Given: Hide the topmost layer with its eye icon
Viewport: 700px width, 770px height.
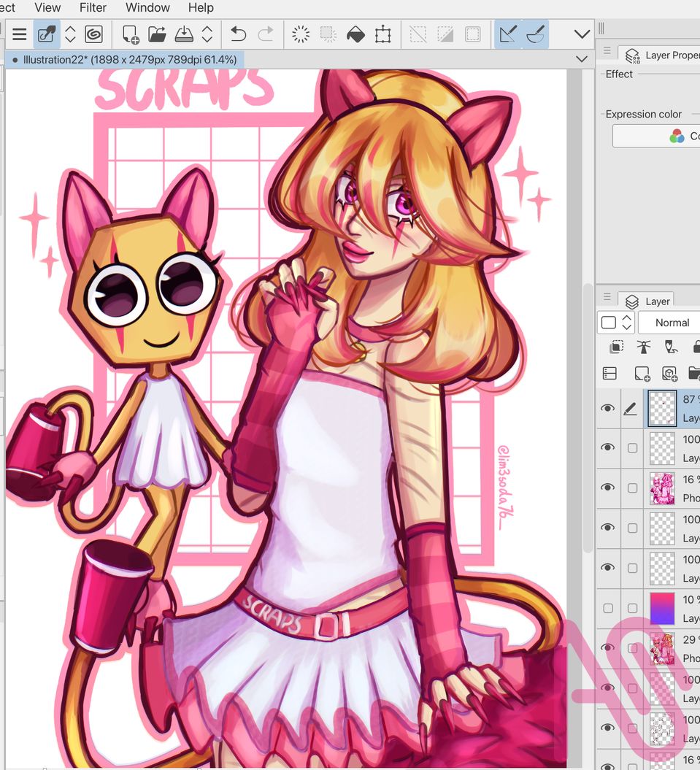Looking at the screenshot, I should pos(608,408).
